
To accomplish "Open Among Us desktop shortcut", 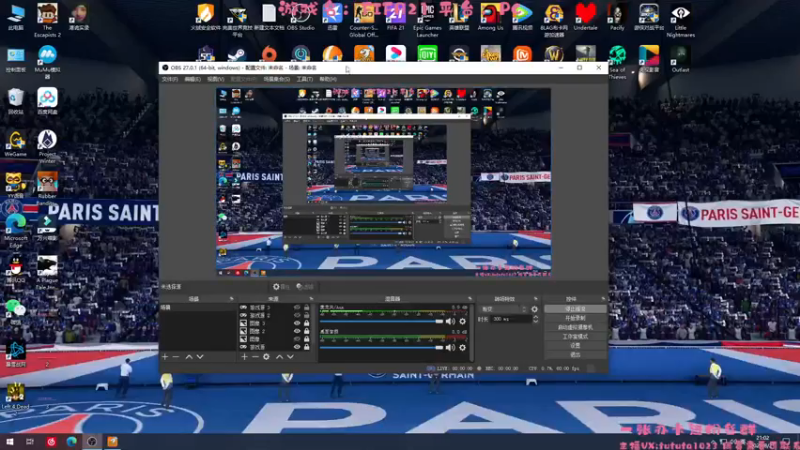I will click(490, 18).
